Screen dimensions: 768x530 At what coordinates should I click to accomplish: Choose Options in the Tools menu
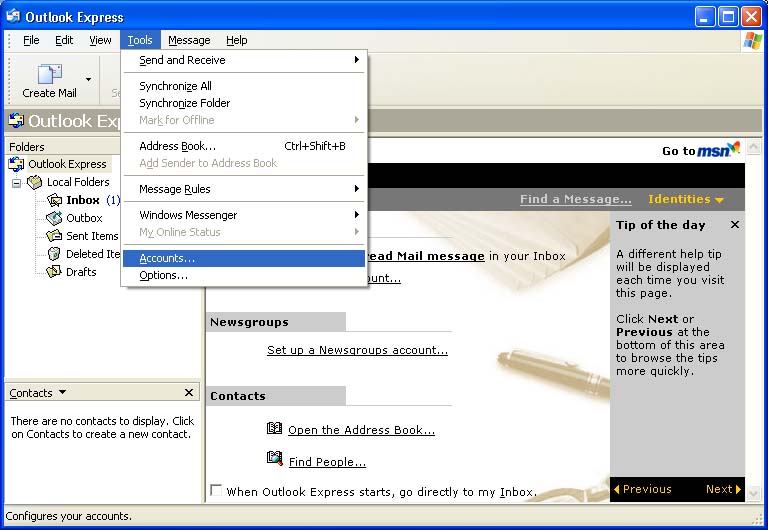[244, 275]
